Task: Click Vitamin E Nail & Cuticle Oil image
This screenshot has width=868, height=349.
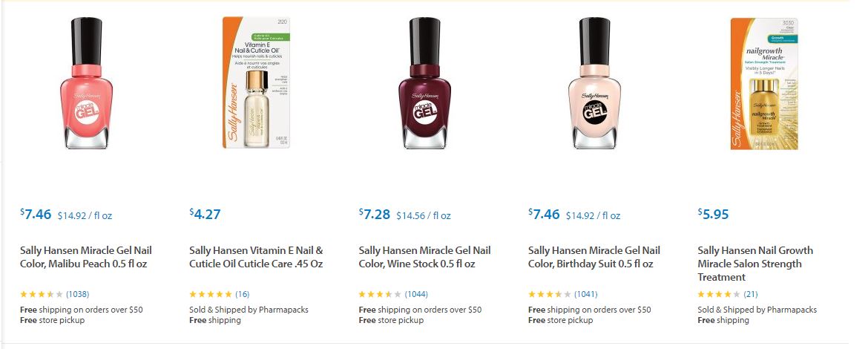Action: coord(255,83)
